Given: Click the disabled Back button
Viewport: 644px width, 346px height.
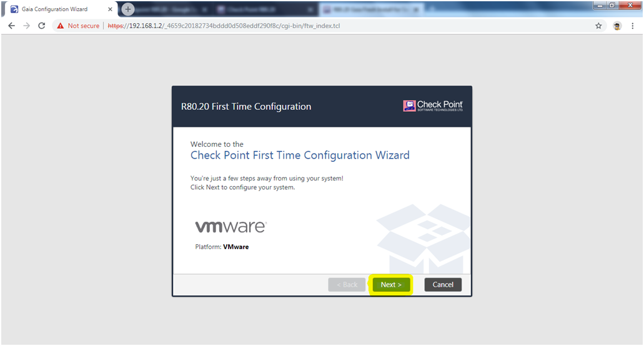Looking at the screenshot, I should click(347, 284).
